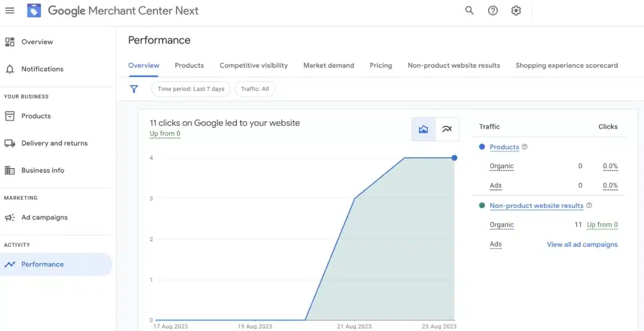644x331 pixels.
Task: Click the Performance page heading
Action: pos(159,40)
